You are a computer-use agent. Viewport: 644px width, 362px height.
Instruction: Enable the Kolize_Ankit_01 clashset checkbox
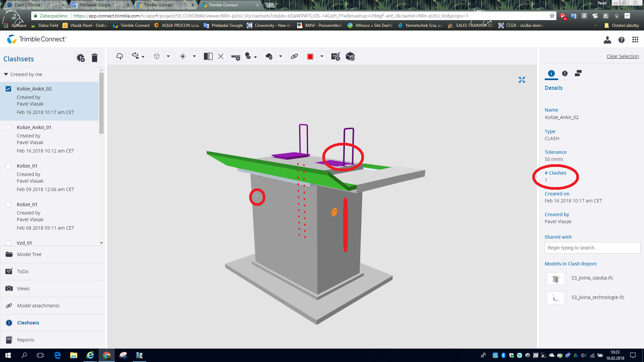8,127
